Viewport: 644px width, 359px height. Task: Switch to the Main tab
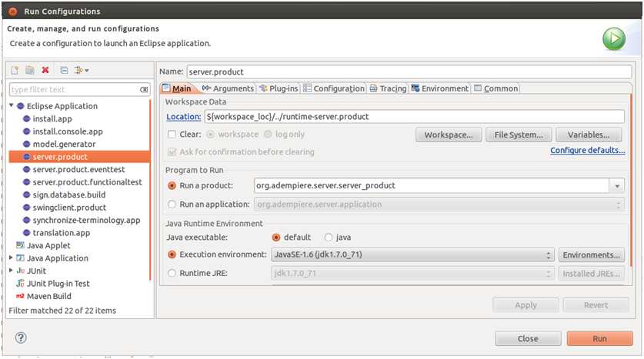pyautogui.click(x=177, y=88)
